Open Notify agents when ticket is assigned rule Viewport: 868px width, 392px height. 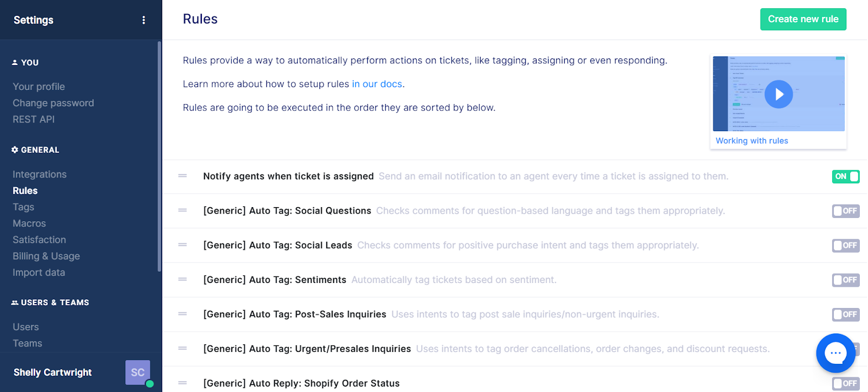click(288, 176)
